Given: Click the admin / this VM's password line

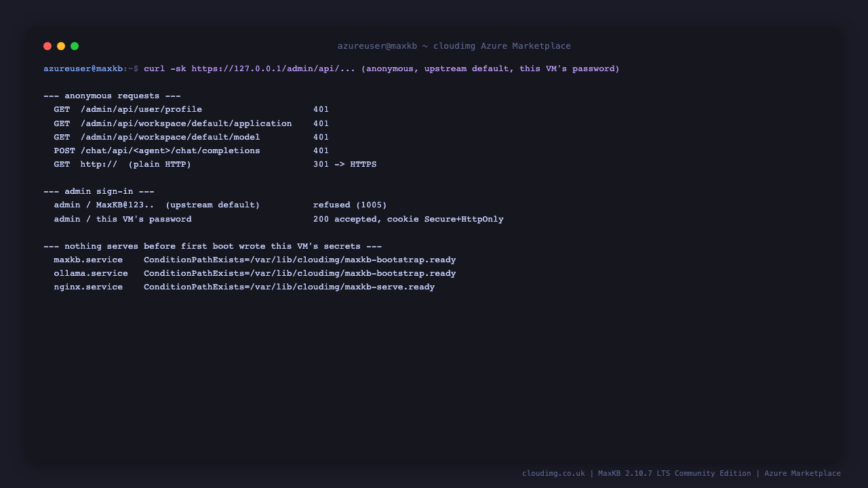Looking at the screenshot, I should pyautogui.click(x=279, y=219).
